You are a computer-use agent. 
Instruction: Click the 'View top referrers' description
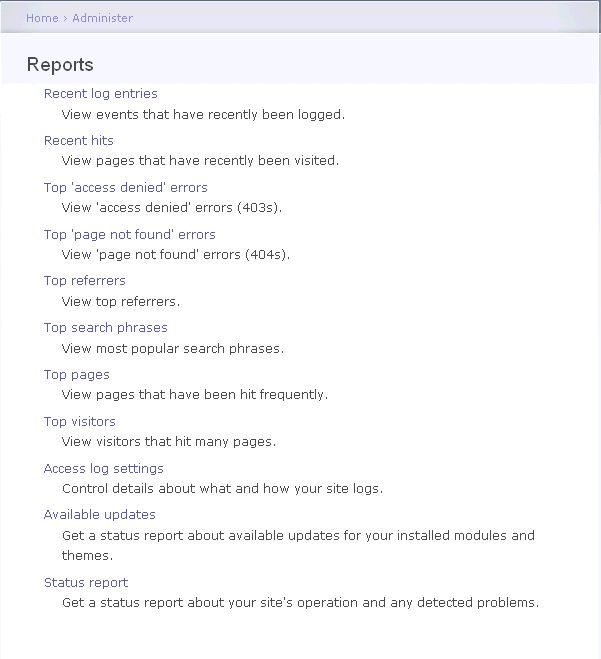121,301
